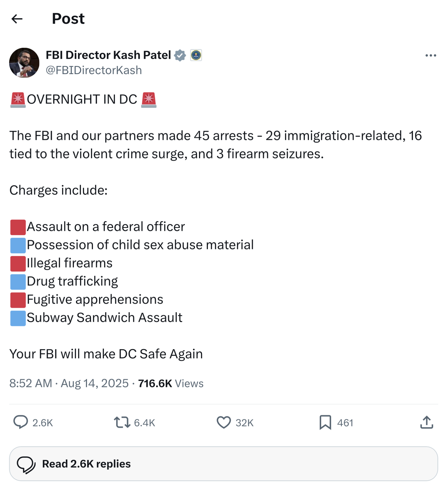Click the repost arrows icon
This screenshot has width=448, height=487.
tap(122, 422)
